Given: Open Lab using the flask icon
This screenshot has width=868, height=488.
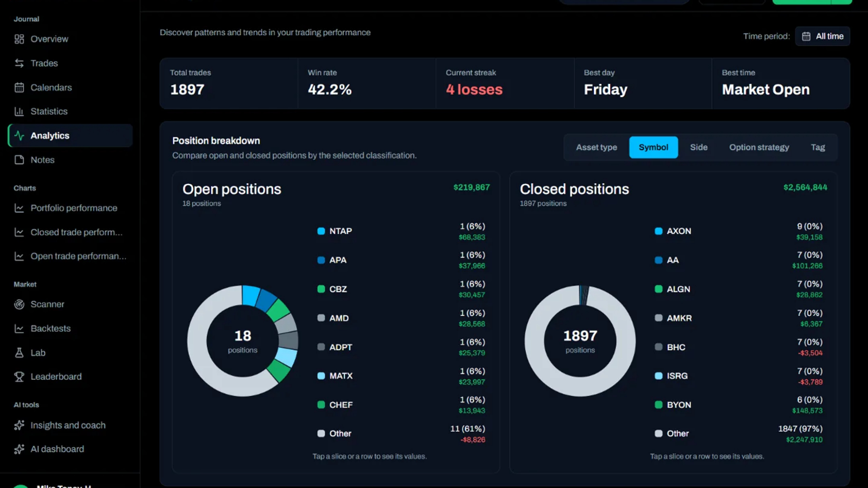Looking at the screenshot, I should coord(19,353).
